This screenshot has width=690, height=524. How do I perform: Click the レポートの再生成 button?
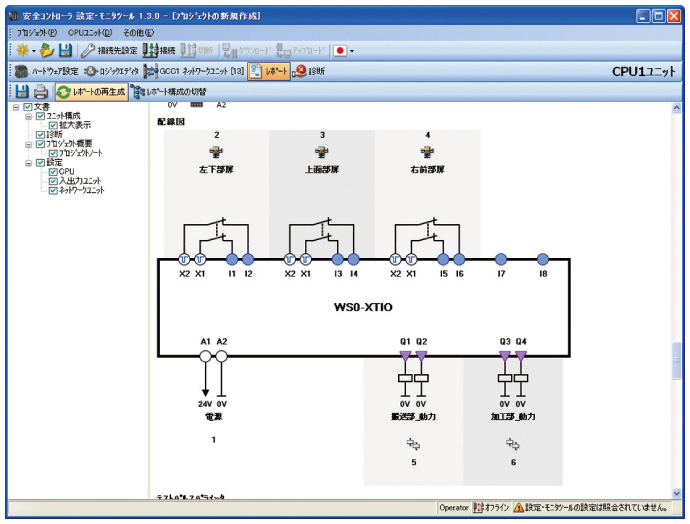click(x=91, y=92)
